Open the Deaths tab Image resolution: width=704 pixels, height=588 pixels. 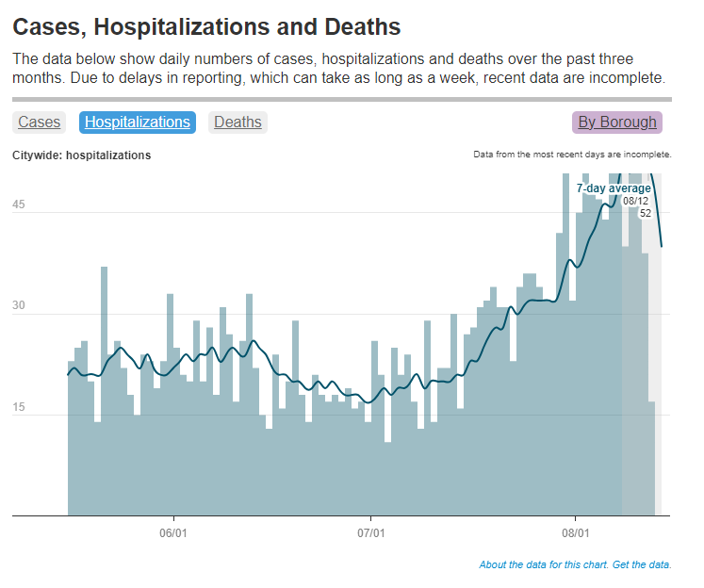tap(237, 122)
